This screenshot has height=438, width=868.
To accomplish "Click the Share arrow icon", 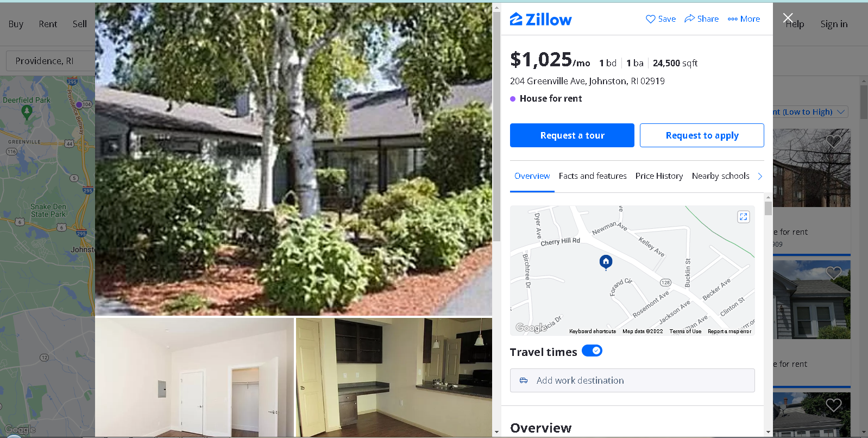I will [689, 18].
